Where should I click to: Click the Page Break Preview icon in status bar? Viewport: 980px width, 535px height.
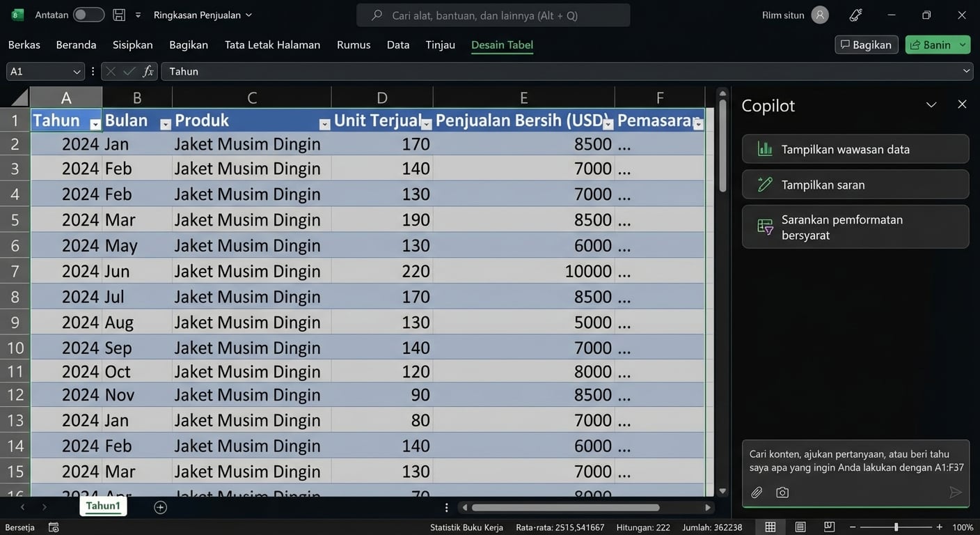point(829,527)
